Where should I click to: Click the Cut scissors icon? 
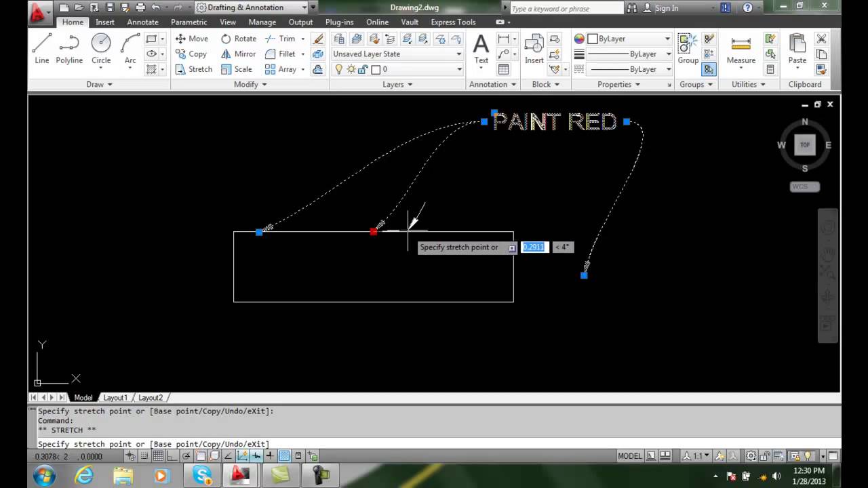click(821, 39)
